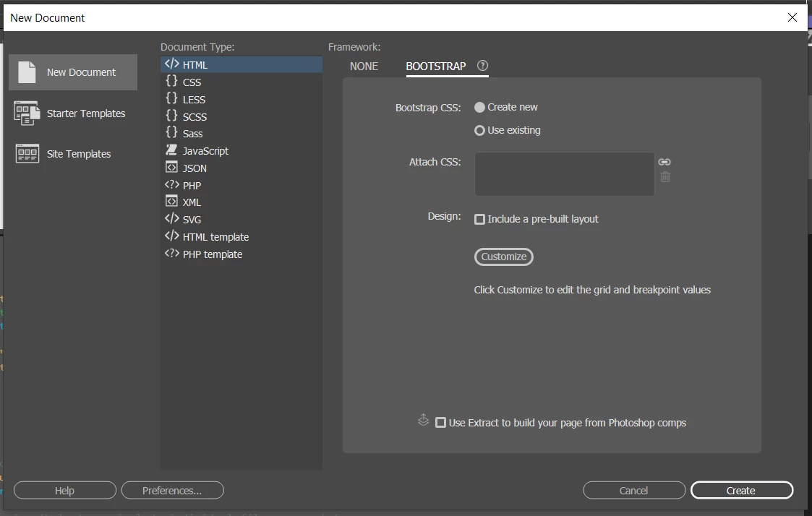Click the PHP file type icon
This screenshot has width=812, height=516.
click(x=172, y=184)
